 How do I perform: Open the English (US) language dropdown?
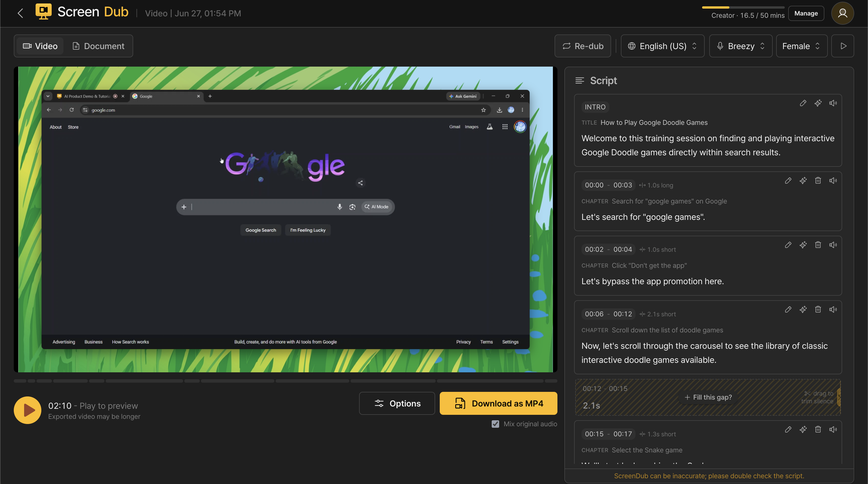[x=662, y=46]
